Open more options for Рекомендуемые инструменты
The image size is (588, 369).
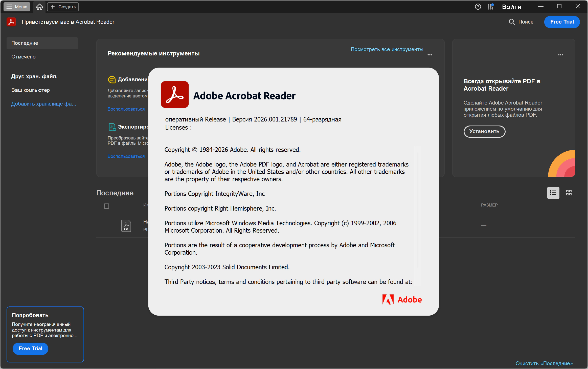coord(430,55)
